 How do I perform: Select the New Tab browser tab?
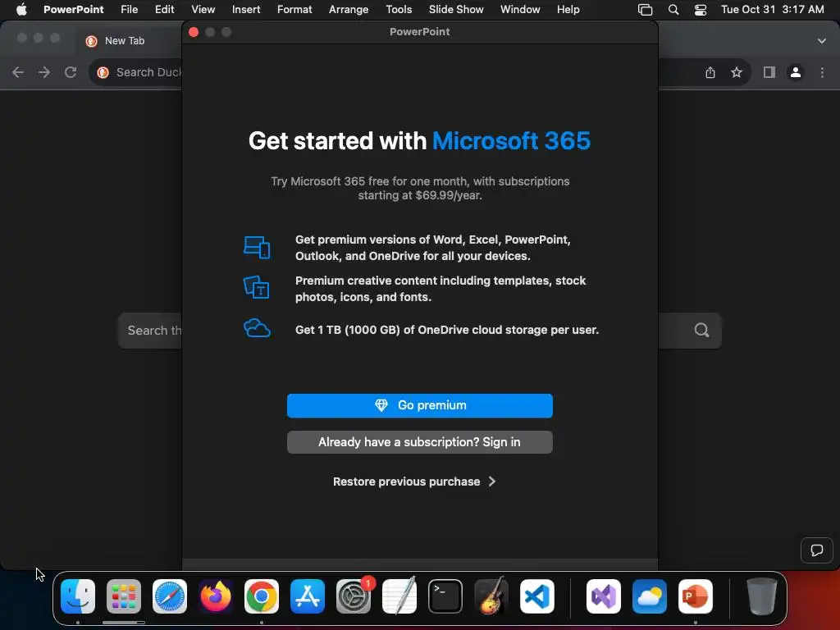pos(125,41)
